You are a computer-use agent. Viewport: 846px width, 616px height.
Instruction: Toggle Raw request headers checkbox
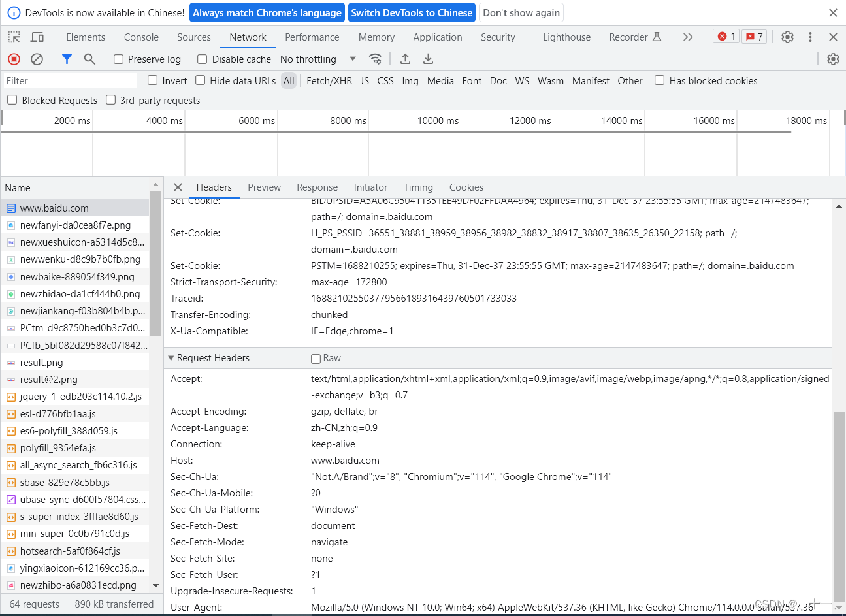(x=316, y=359)
